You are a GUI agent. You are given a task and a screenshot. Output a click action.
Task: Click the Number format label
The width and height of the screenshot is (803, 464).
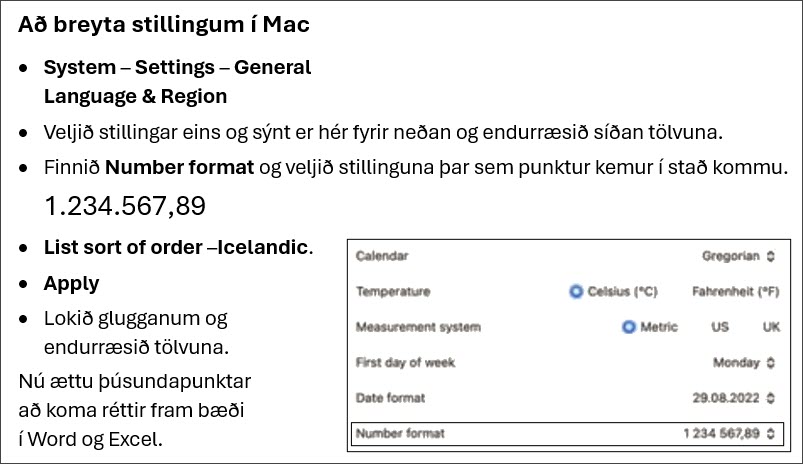point(400,433)
